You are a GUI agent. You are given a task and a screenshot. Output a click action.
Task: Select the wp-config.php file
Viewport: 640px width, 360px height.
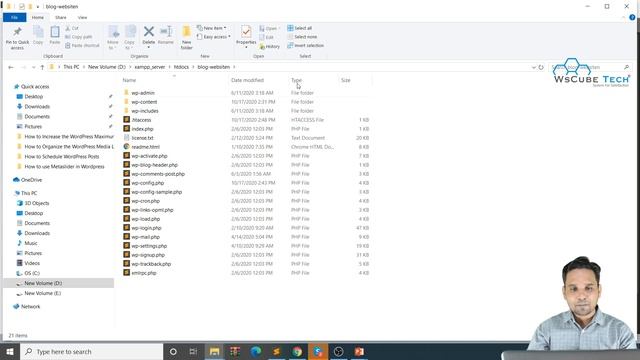tap(147, 183)
